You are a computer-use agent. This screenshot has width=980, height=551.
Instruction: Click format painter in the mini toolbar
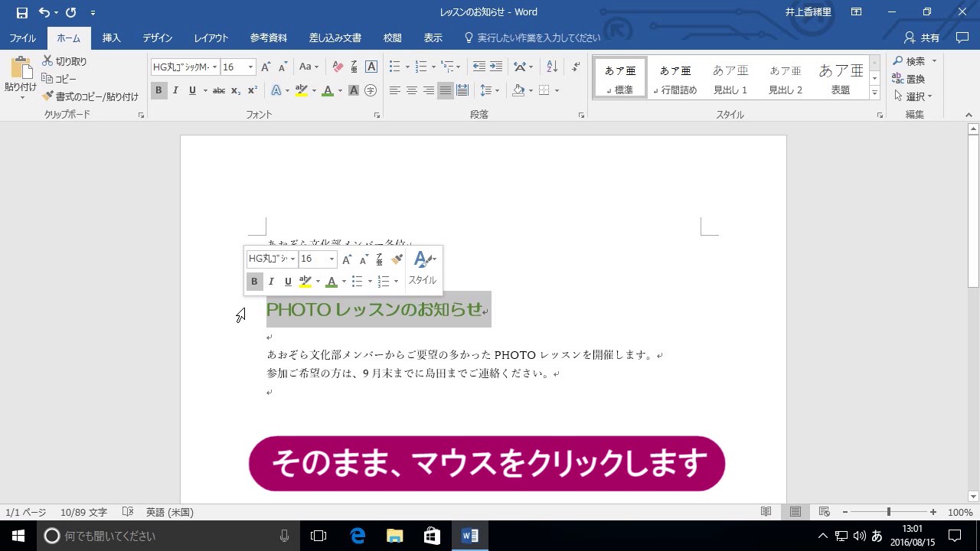397,259
